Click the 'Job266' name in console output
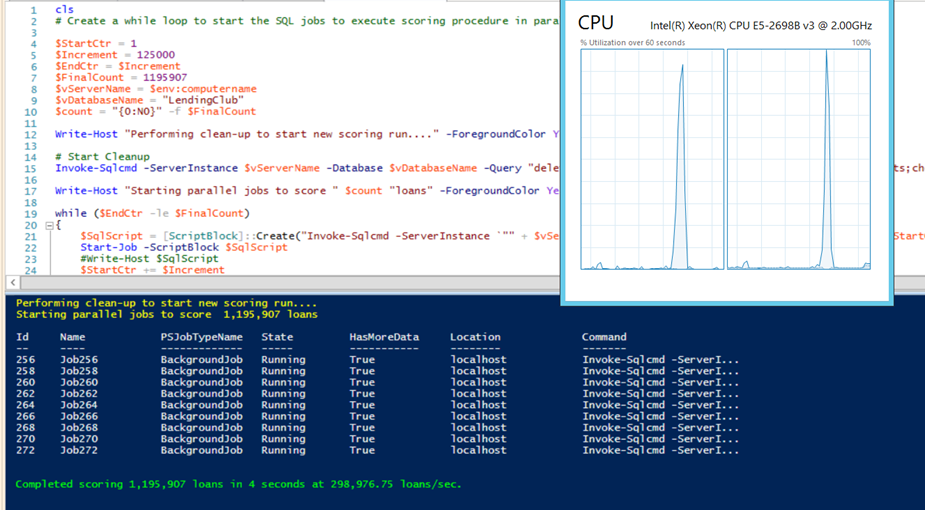The width and height of the screenshot is (925, 510). (79, 416)
